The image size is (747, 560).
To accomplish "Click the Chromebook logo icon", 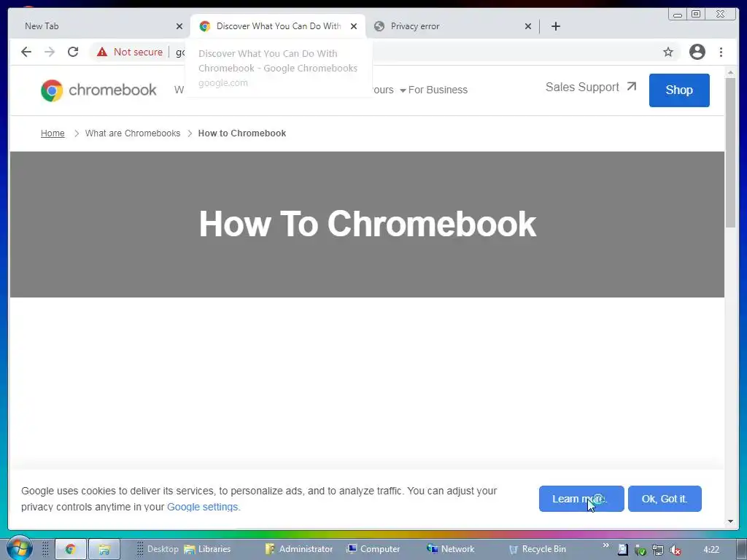I will point(52,90).
